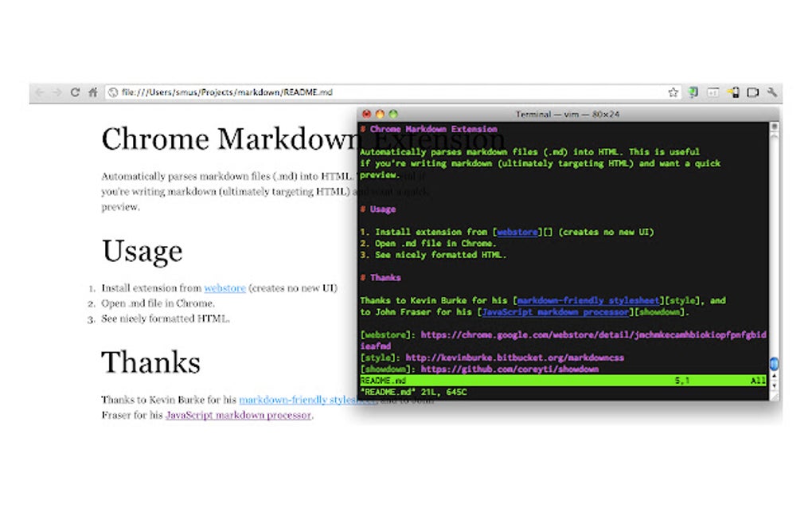This screenshot has width=812, height=508.
Task: Go back using the back navigation arrow
Action: pos(39,92)
